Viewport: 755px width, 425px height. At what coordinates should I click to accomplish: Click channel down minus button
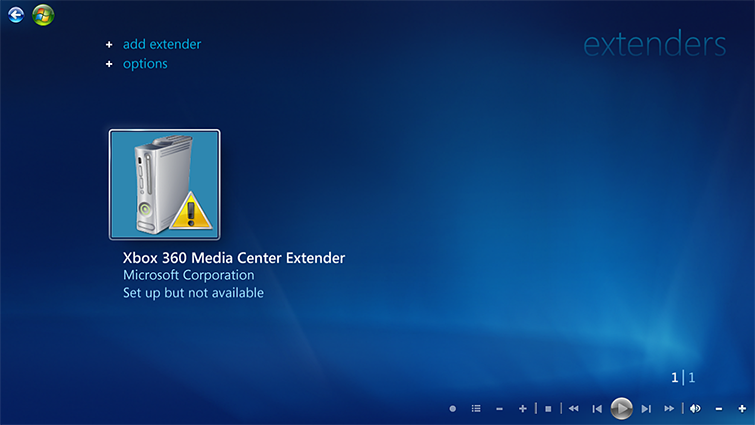[499, 409]
